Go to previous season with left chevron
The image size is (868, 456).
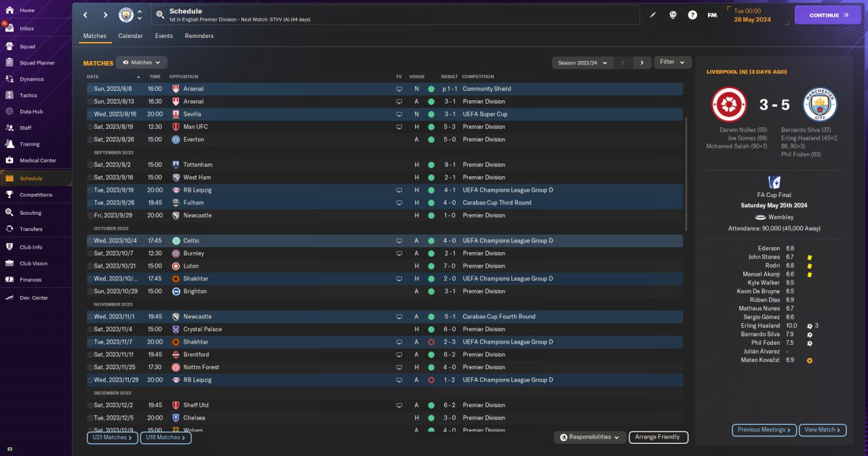tap(623, 62)
